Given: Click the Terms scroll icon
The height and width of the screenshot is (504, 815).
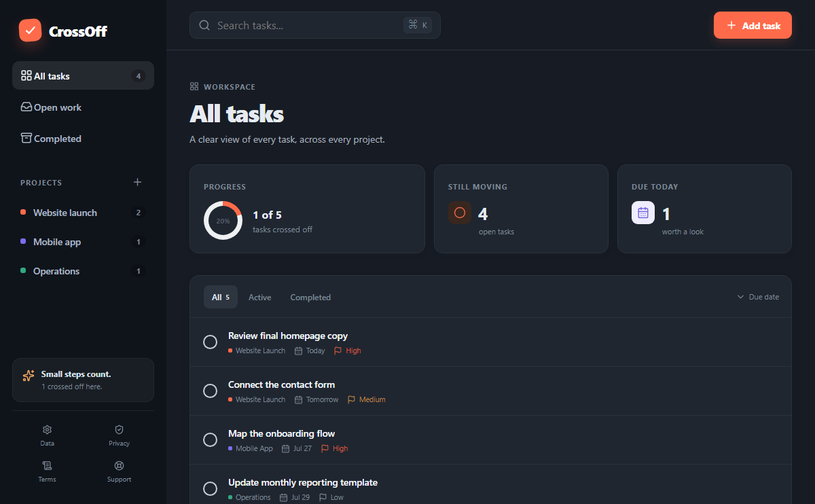Looking at the screenshot, I should tap(47, 465).
